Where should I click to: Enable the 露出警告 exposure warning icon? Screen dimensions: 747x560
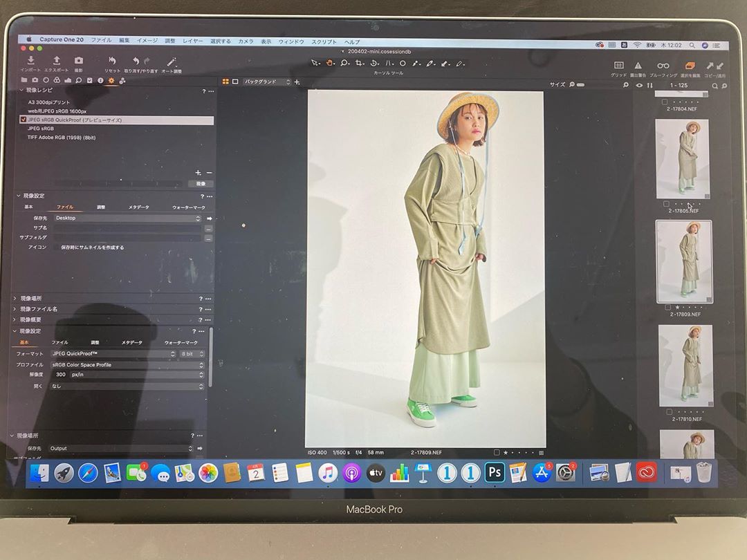tap(638, 66)
